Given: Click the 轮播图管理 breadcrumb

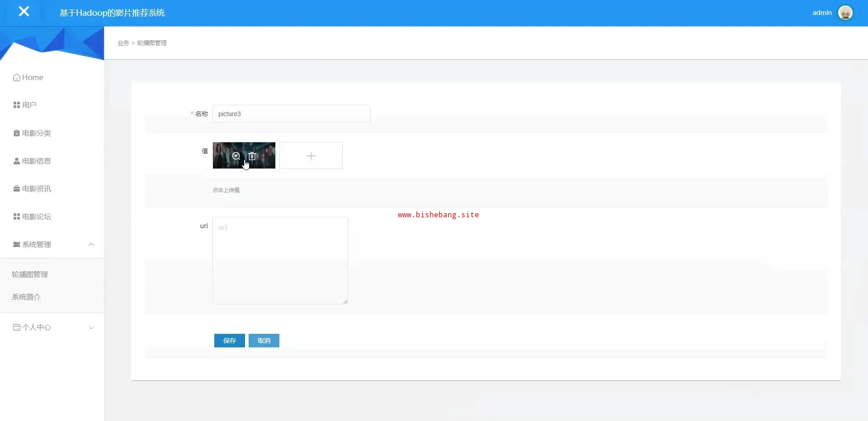Looking at the screenshot, I should pyautogui.click(x=152, y=43).
